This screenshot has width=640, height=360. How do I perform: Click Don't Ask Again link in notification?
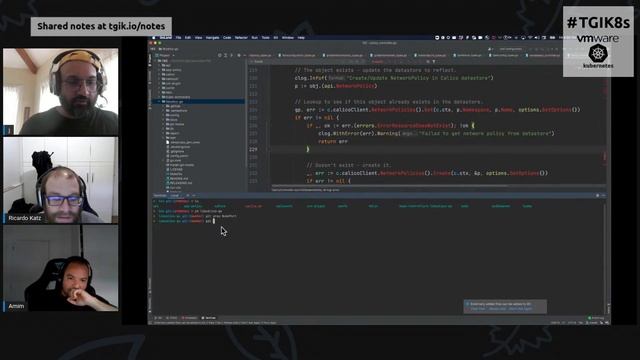click(520, 309)
